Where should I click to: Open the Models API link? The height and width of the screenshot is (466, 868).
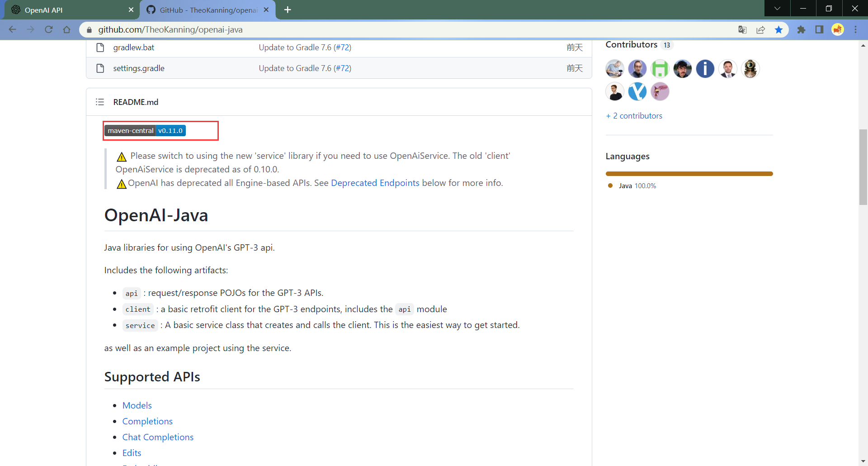tap(137, 405)
